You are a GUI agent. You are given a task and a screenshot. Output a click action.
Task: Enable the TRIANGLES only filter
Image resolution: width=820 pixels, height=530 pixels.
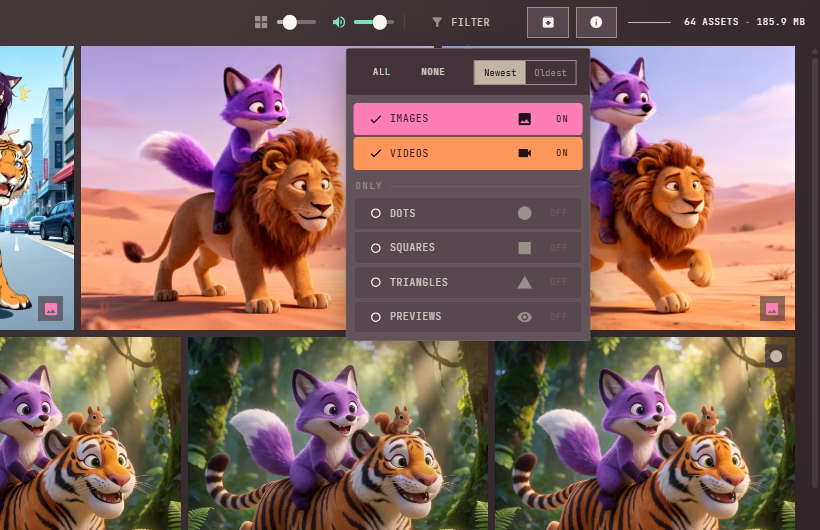468,282
